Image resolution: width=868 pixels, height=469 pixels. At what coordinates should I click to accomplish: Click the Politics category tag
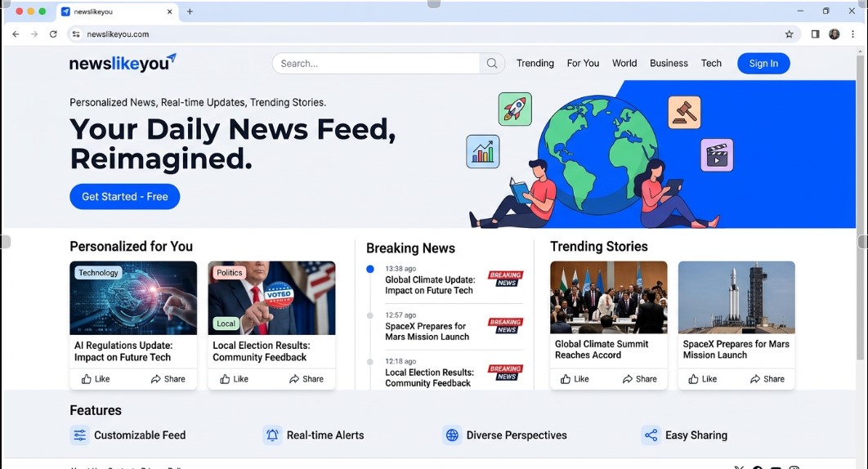pyautogui.click(x=229, y=272)
